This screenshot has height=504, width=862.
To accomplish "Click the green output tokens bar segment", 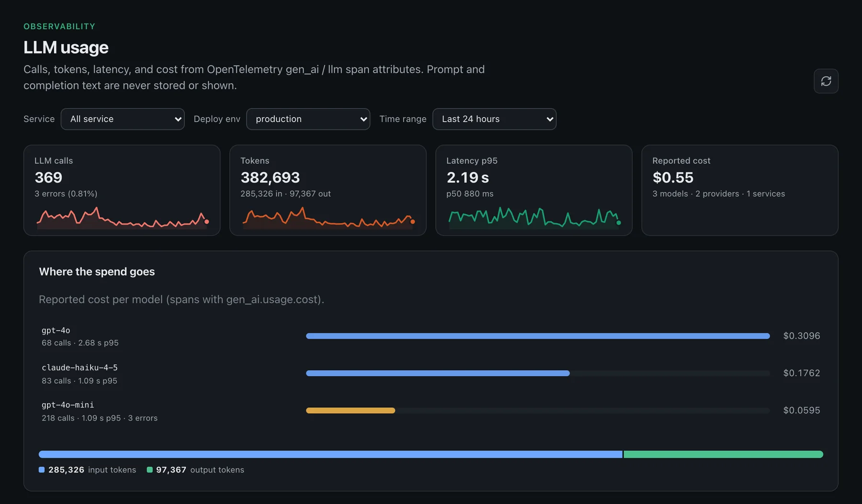I will pyautogui.click(x=723, y=454).
